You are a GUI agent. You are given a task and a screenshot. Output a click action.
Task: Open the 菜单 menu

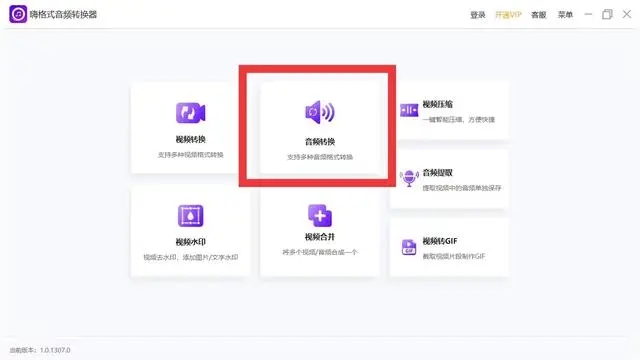coord(565,15)
